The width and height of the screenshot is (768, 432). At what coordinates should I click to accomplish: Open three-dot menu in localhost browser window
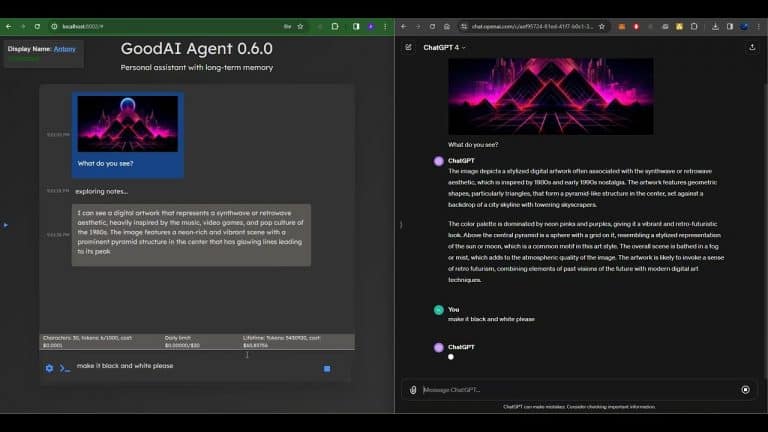point(385,26)
